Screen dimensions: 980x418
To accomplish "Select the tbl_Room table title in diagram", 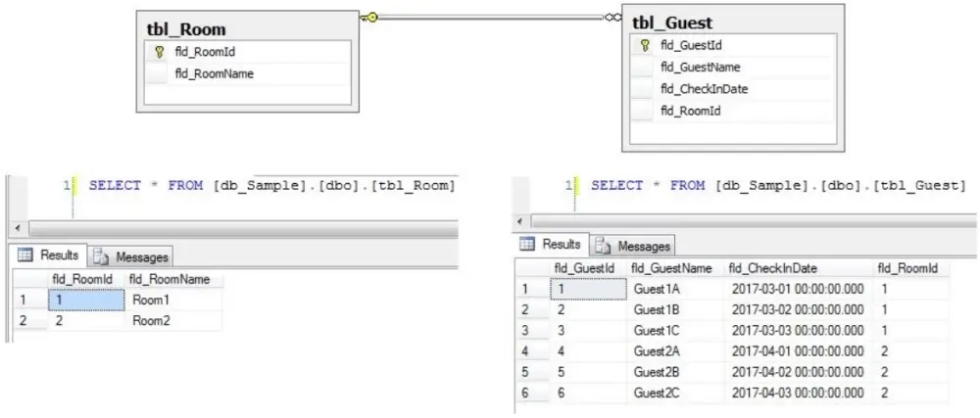I will [186, 28].
